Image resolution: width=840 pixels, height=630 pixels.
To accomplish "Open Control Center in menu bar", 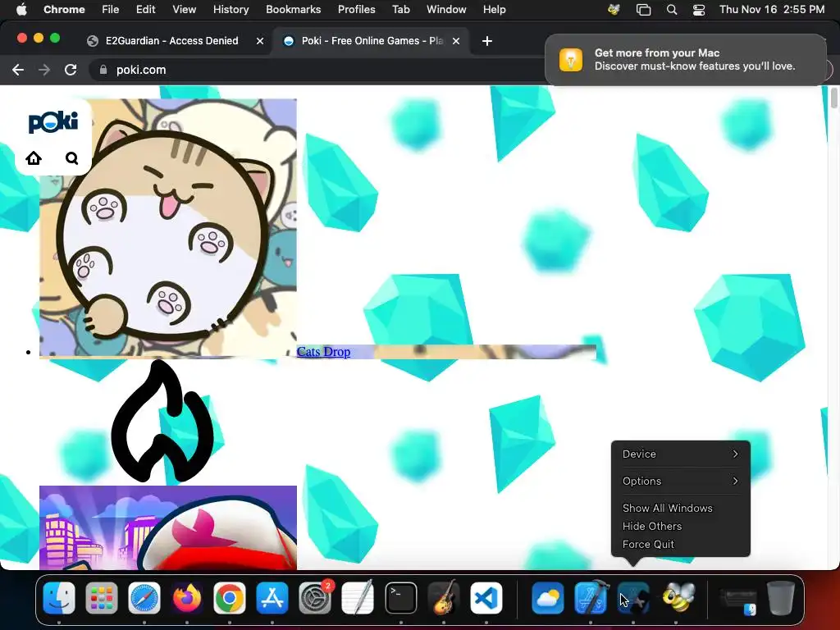I will coord(699,10).
